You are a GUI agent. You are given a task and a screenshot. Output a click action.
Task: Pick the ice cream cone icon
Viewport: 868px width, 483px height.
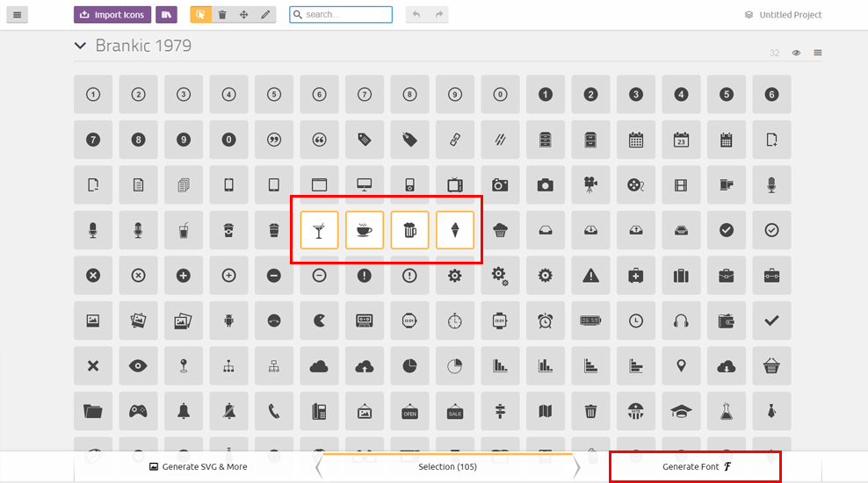coord(455,230)
